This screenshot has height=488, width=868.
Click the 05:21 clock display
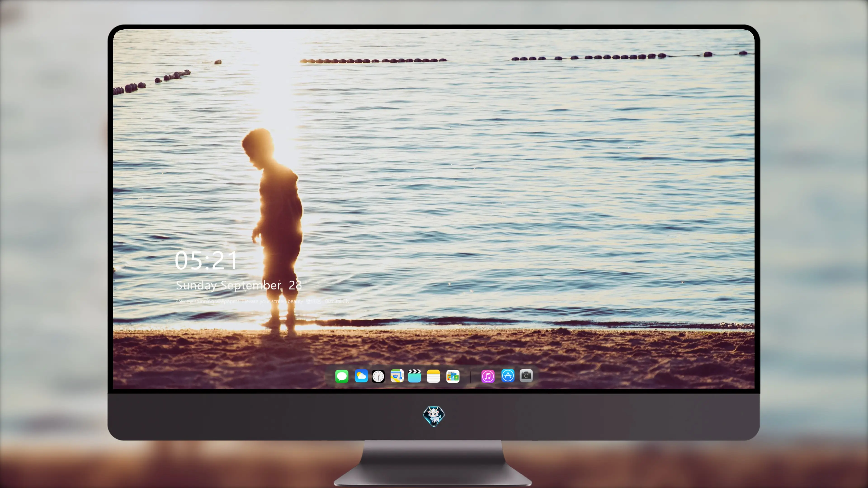(206, 261)
